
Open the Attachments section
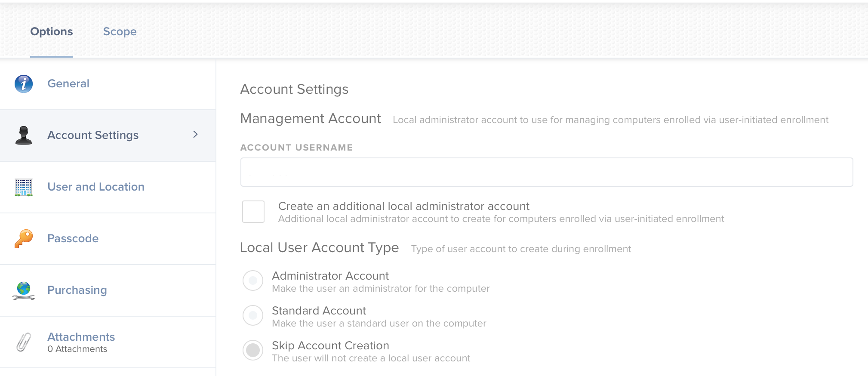[x=108, y=342]
